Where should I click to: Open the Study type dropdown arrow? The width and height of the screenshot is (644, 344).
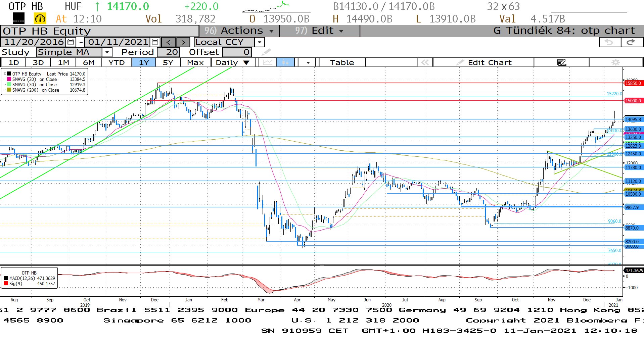click(x=107, y=52)
